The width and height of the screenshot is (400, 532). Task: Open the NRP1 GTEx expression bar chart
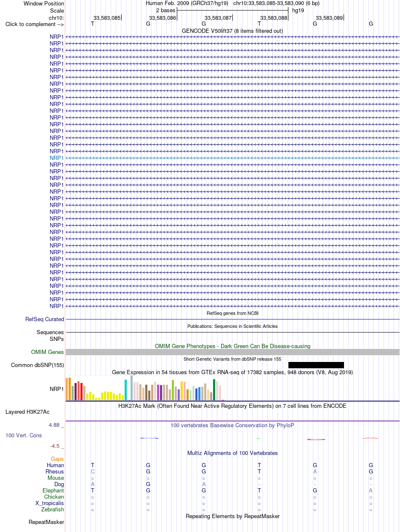[145, 388]
